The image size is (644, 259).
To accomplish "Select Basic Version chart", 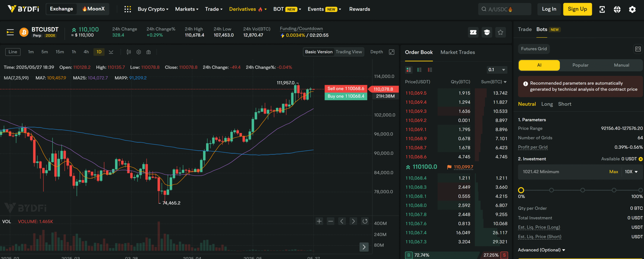I will coord(319,52).
